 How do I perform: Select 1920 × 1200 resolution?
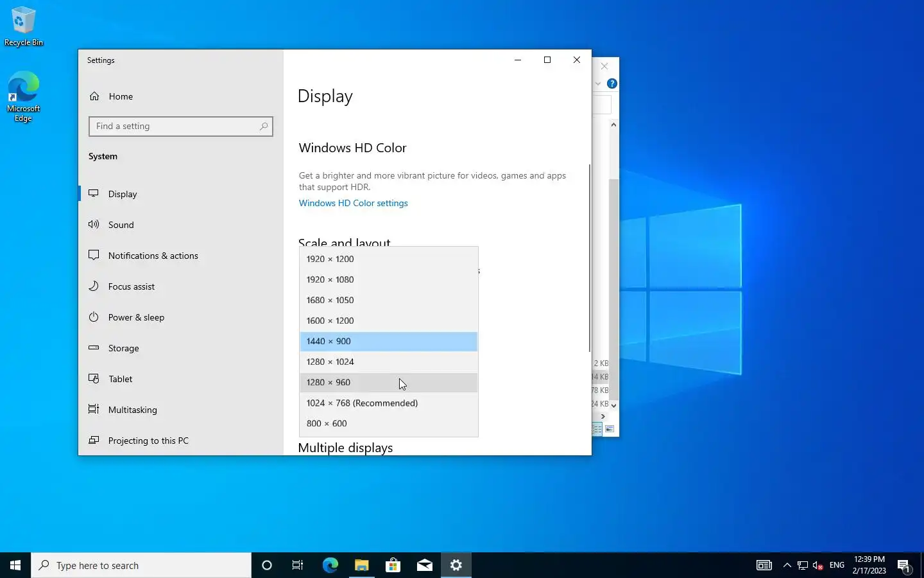(x=388, y=259)
